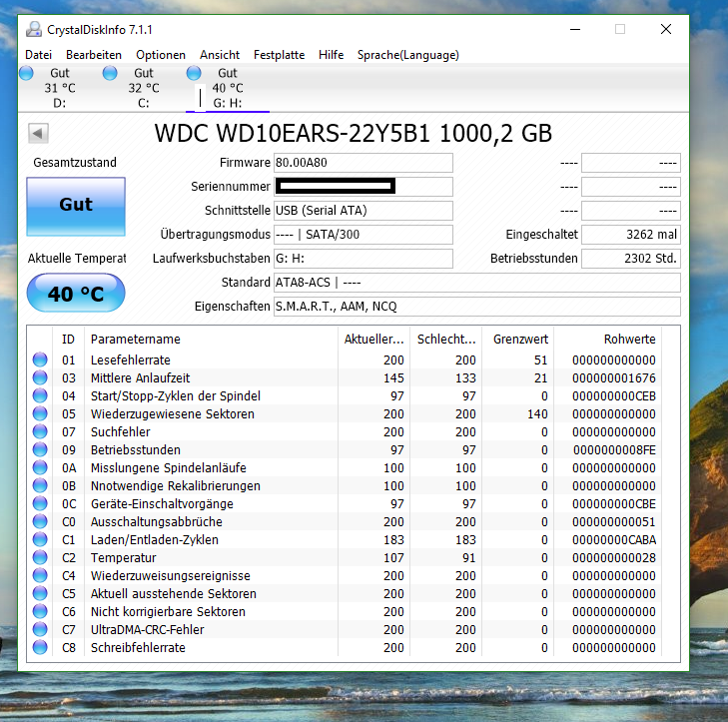Click status orb for Laden/Entladen-Zyklen

coord(40,539)
